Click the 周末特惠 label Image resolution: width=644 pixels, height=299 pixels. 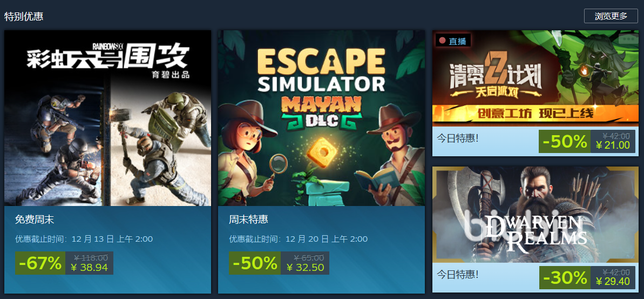[x=248, y=220]
